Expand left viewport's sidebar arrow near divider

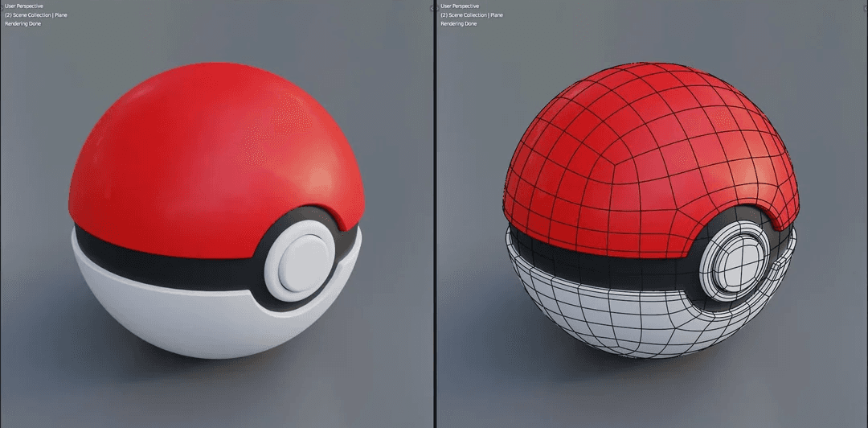click(433, 8)
